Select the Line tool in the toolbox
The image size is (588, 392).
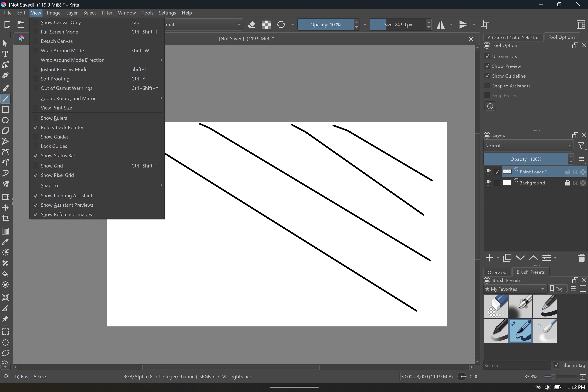coord(5,99)
